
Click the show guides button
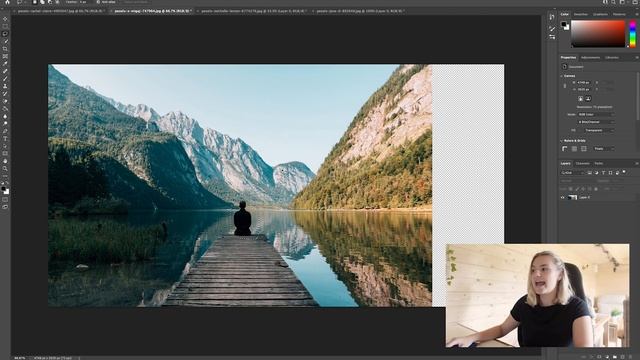click(584, 149)
